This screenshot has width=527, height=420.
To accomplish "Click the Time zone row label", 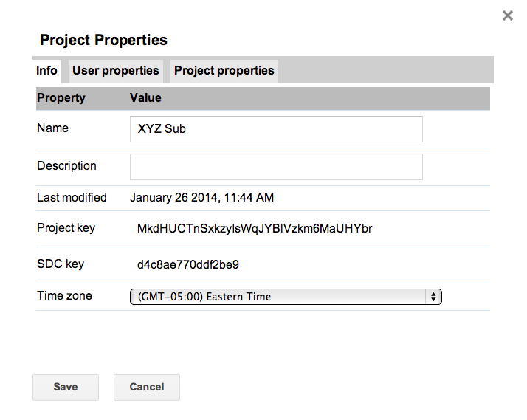I will tap(64, 296).
